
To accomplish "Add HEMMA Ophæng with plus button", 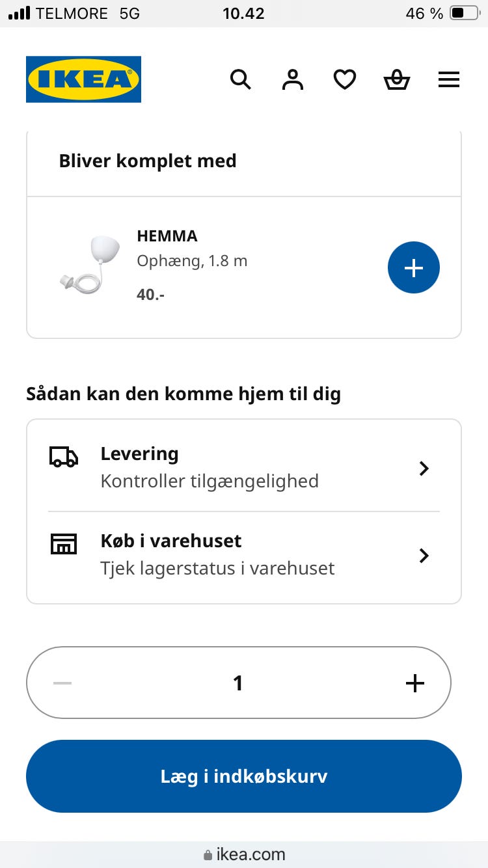I will coord(414,267).
